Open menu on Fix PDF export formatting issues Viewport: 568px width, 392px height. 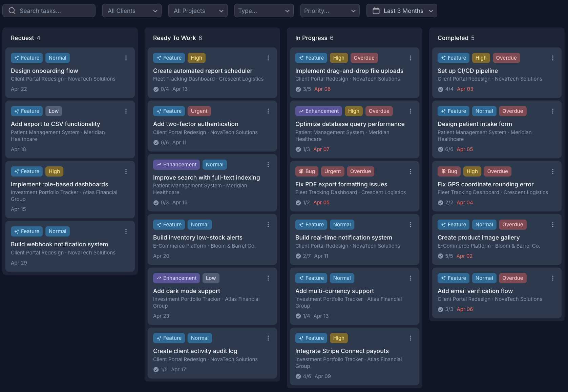pyautogui.click(x=411, y=171)
